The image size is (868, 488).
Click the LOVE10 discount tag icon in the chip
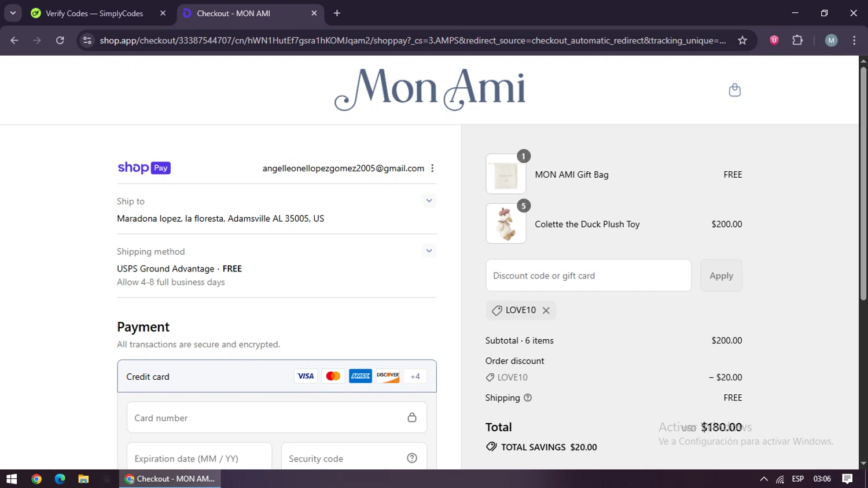(496, 310)
